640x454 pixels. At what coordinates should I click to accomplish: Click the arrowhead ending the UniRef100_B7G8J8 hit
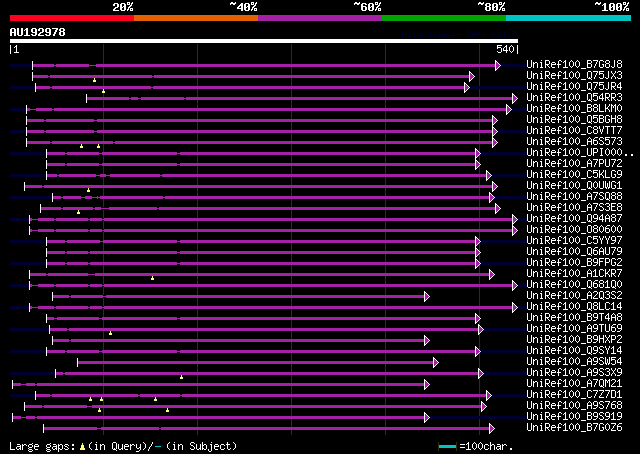(498, 65)
